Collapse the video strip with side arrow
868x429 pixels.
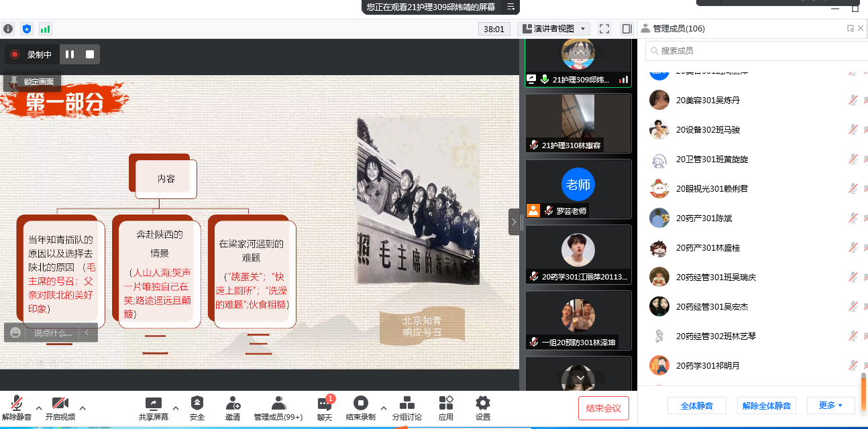click(514, 221)
